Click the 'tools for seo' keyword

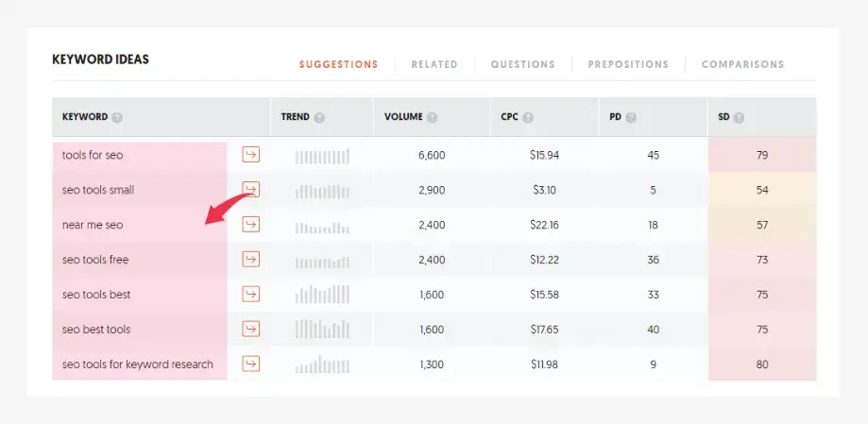pos(93,155)
